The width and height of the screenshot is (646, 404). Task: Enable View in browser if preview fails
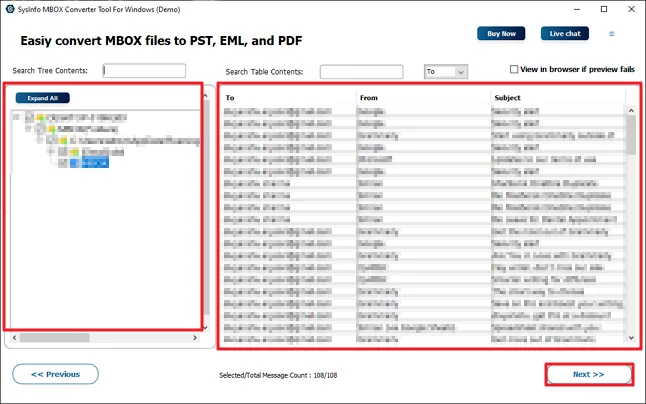click(514, 69)
